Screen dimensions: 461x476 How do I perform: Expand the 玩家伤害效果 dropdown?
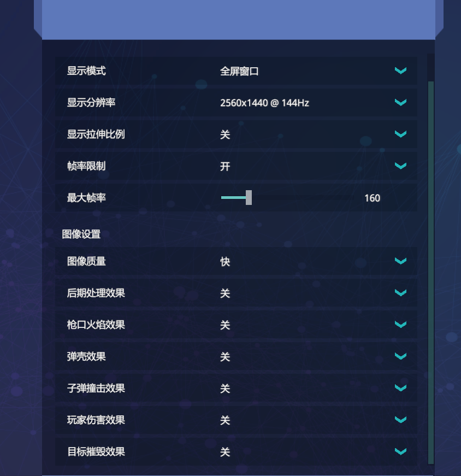pos(400,420)
